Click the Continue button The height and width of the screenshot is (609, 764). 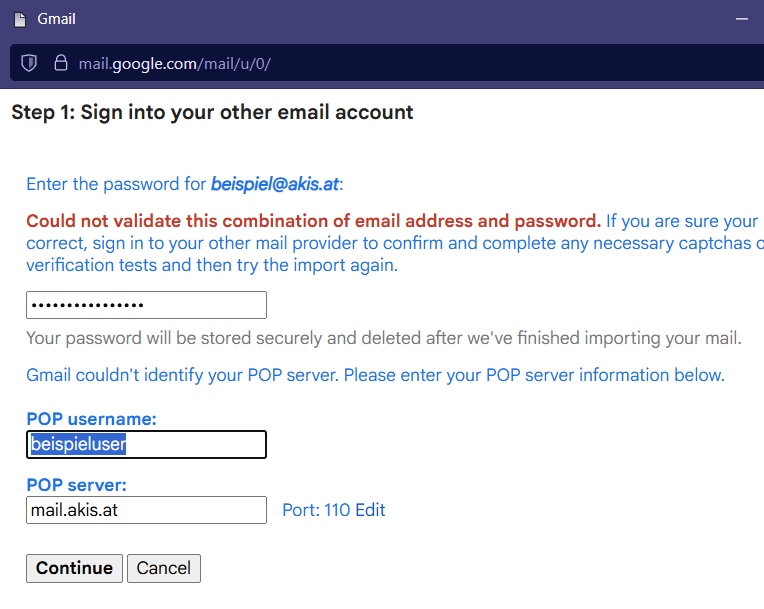pos(74,568)
